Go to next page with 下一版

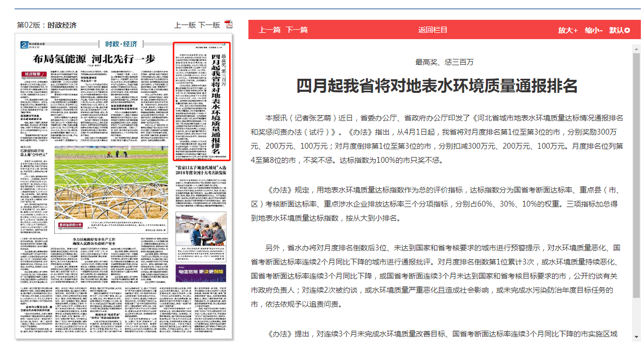click(x=209, y=25)
